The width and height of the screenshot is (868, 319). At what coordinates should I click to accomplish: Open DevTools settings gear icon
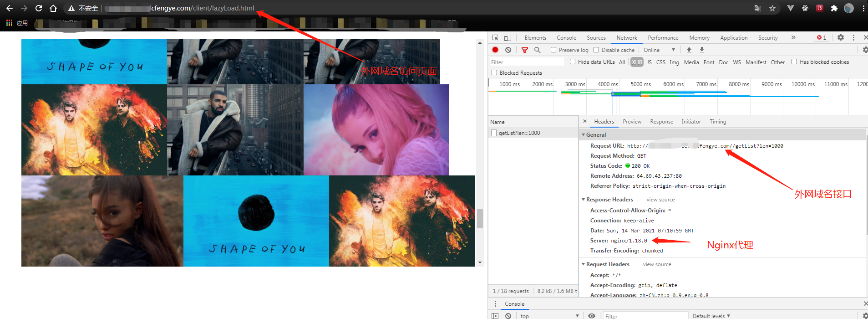pyautogui.click(x=841, y=37)
